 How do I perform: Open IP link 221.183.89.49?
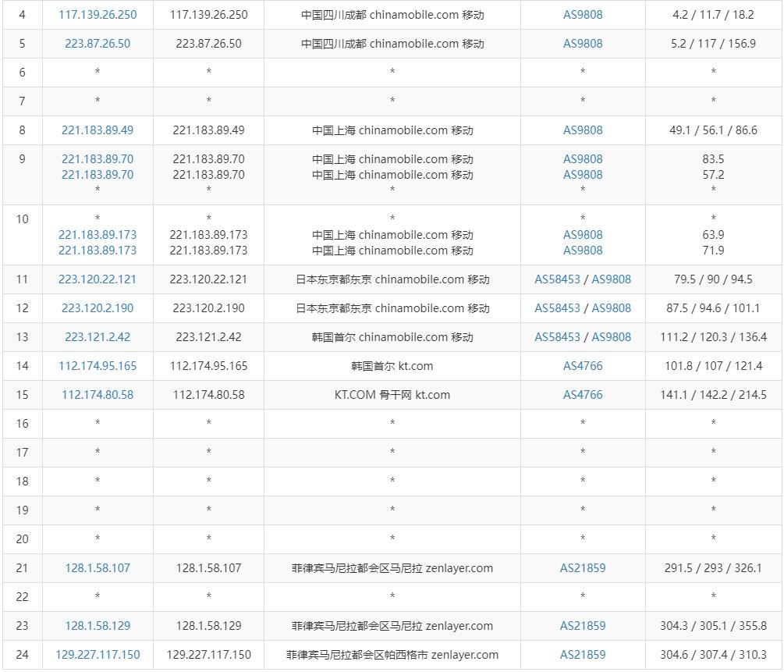pyautogui.click(x=98, y=130)
